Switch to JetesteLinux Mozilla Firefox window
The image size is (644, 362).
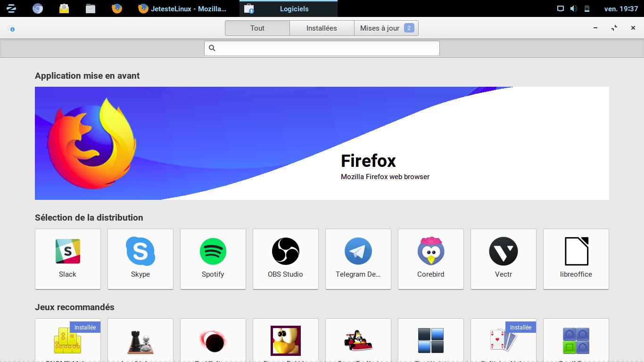(182, 8)
